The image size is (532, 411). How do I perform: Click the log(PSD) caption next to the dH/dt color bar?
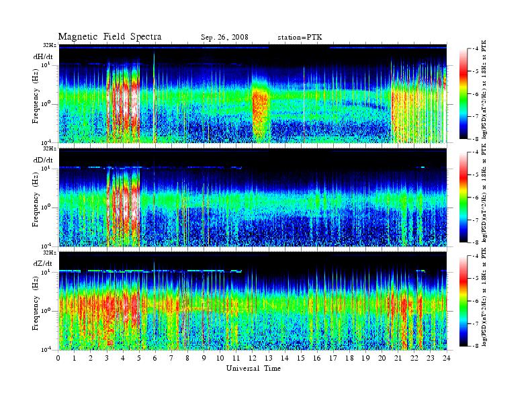pyautogui.click(x=485, y=89)
